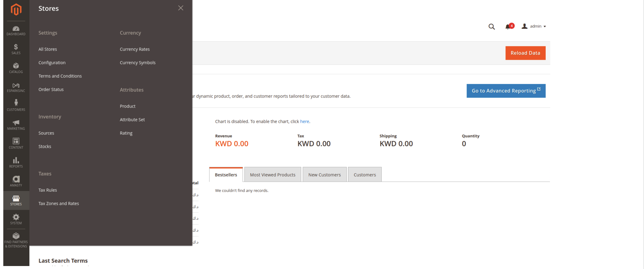Open the System sidebar menu

(16, 219)
